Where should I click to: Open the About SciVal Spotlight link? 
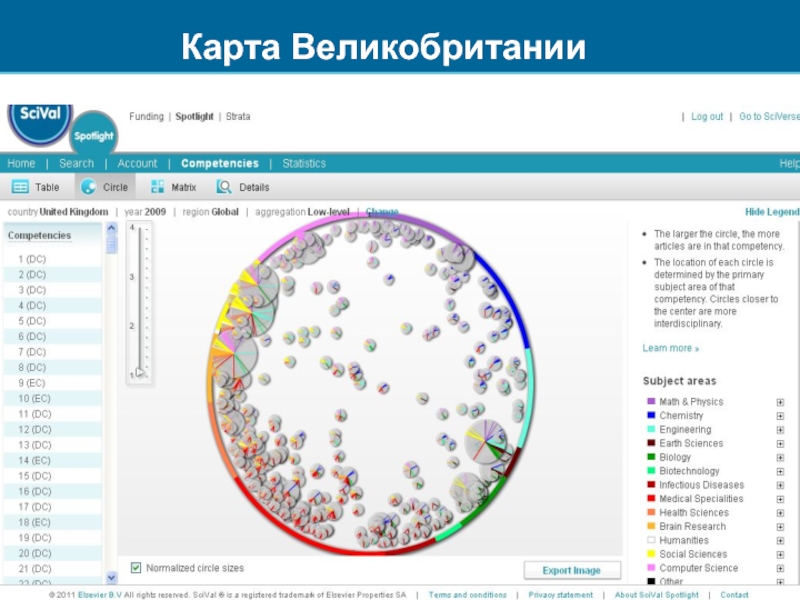(x=657, y=595)
